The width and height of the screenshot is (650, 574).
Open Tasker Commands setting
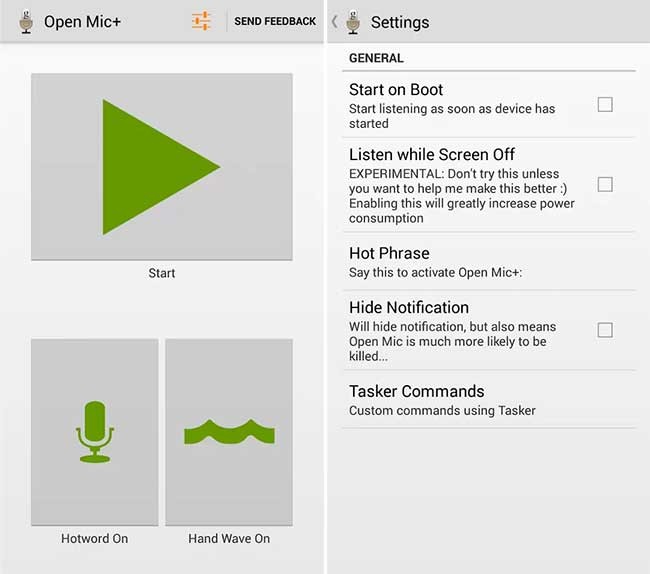click(489, 400)
